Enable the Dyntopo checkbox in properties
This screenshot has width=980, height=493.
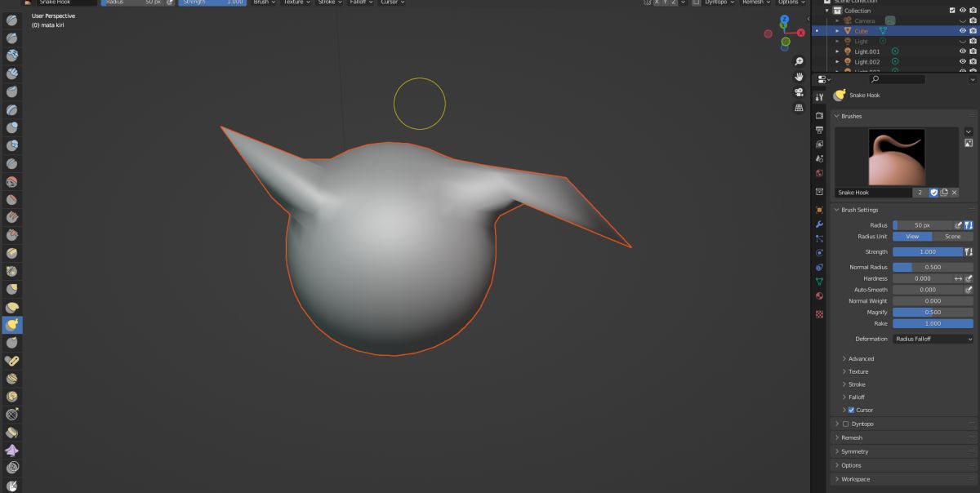[845, 424]
